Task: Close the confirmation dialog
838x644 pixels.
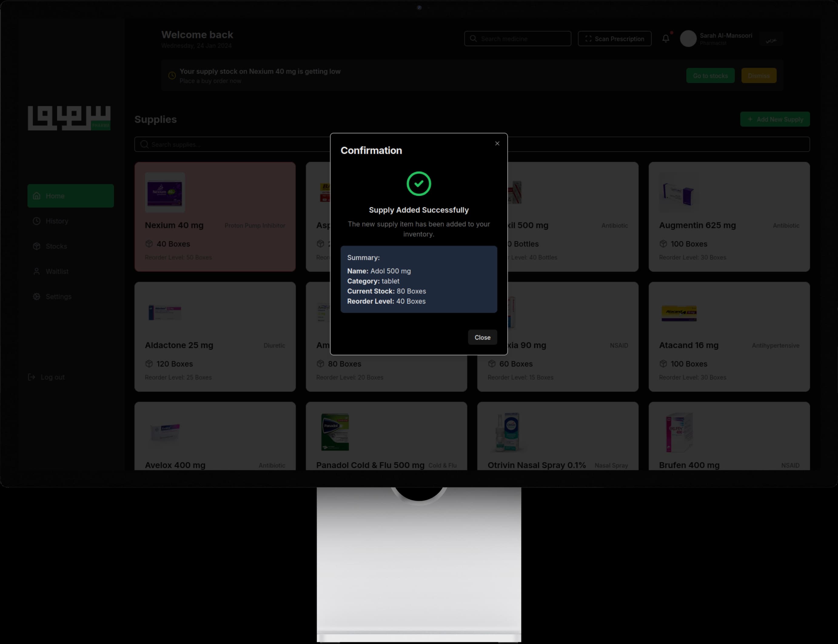Action: [482, 337]
